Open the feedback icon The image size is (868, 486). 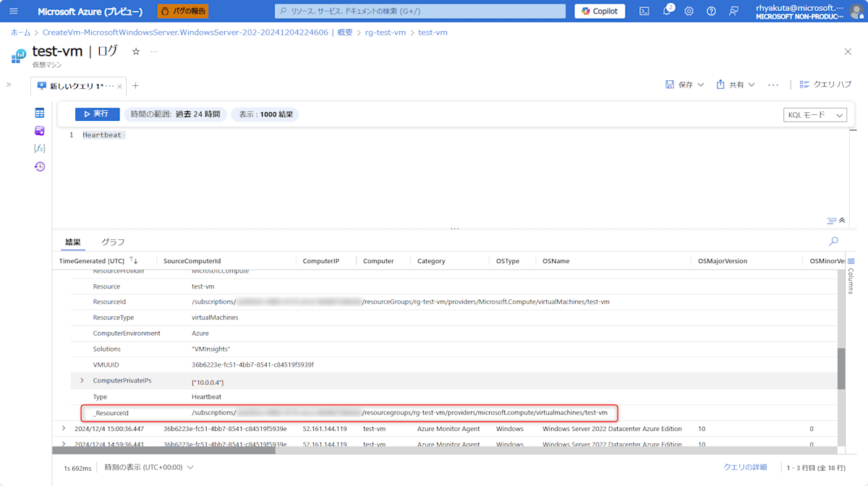[733, 11]
